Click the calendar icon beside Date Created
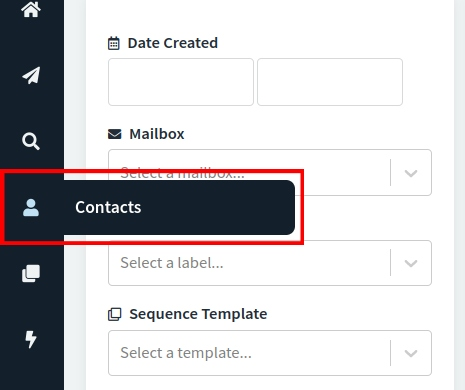The height and width of the screenshot is (390, 465). click(114, 43)
